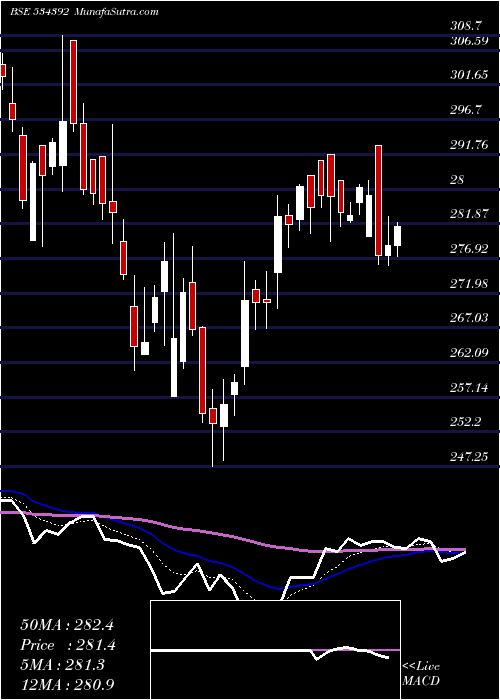The image size is (500, 700).
Task: Select the 12MA : 280.9 readout
Action: (x=68, y=684)
